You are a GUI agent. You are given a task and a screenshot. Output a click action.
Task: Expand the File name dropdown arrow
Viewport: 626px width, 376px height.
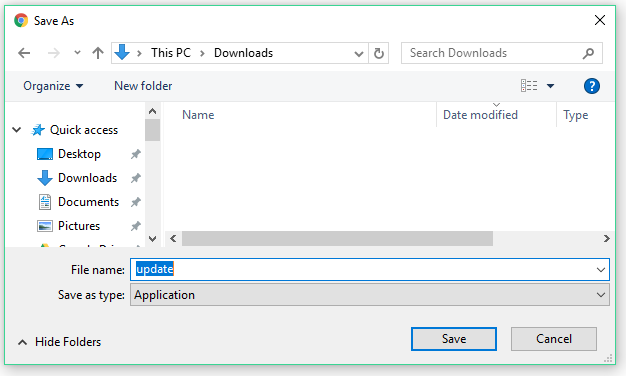tap(601, 270)
